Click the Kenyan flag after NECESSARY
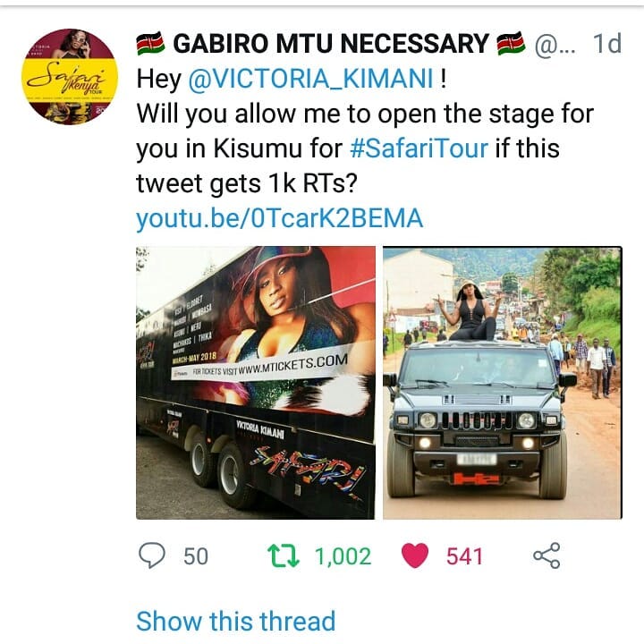This screenshot has width=644, height=644. (x=511, y=44)
